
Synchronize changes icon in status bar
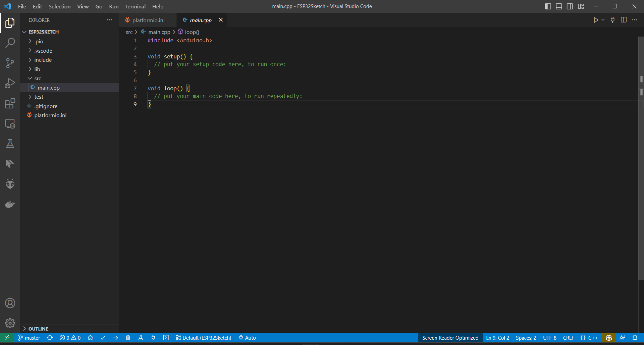pos(50,338)
